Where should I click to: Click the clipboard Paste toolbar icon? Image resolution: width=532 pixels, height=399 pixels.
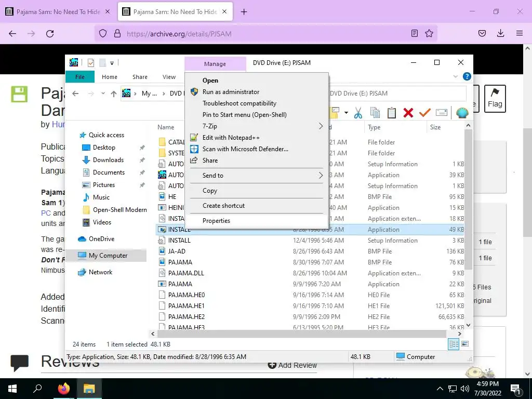[x=392, y=113]
